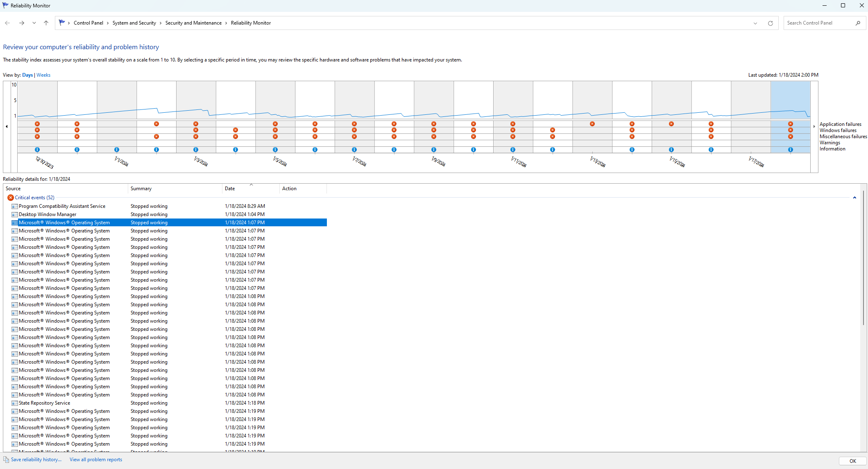
Task: Select the 1/17/2024 column in the chart
Action: point(751,117)
